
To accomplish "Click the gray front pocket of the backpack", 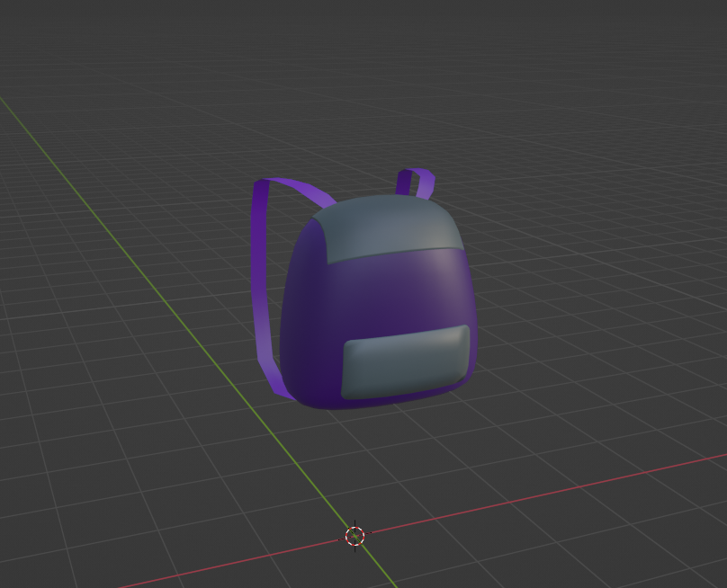I will [406, 362].
